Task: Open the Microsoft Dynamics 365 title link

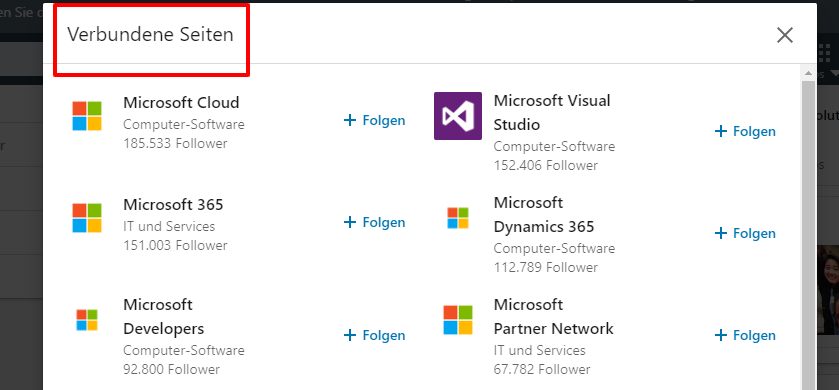Action: [544, 215]
